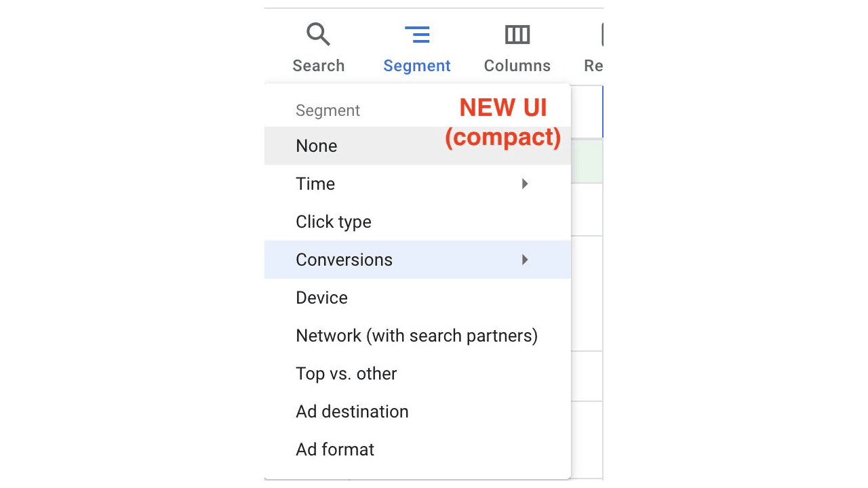Click the truncated "Re" toolbar label

[593, 66]
